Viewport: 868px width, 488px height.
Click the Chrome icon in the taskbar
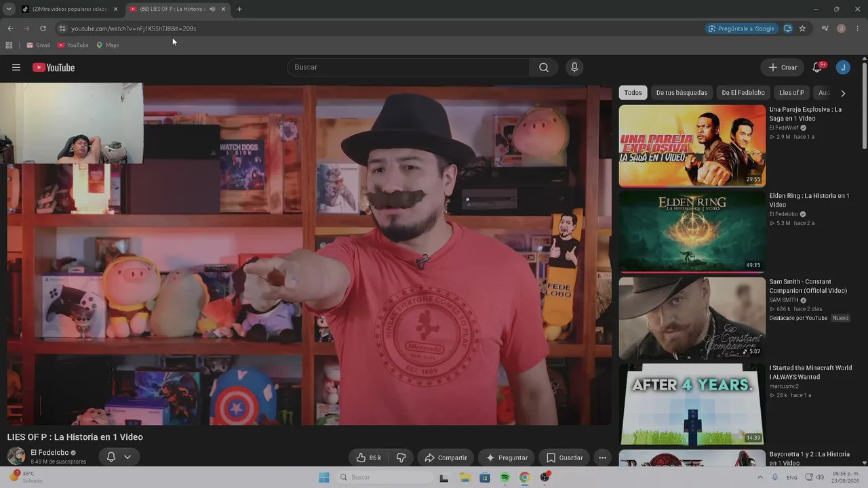pos(524,477)
